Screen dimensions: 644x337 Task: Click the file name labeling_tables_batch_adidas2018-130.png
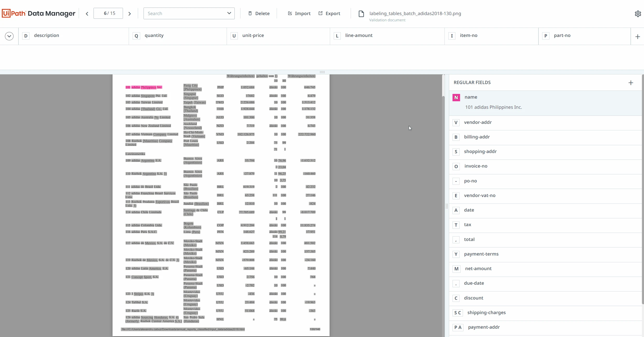coord(415,13)
